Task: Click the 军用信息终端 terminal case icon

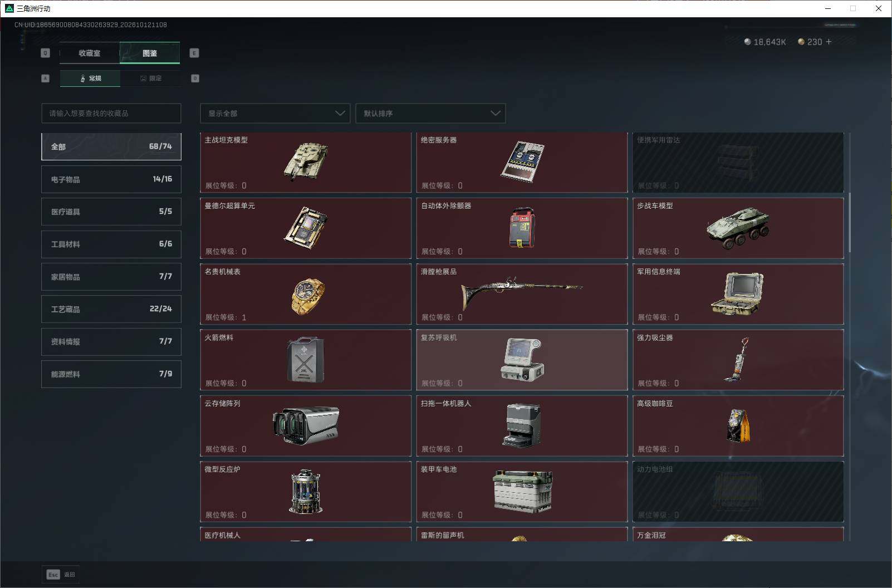Action: pyautogui.click(x=738, y=294)
